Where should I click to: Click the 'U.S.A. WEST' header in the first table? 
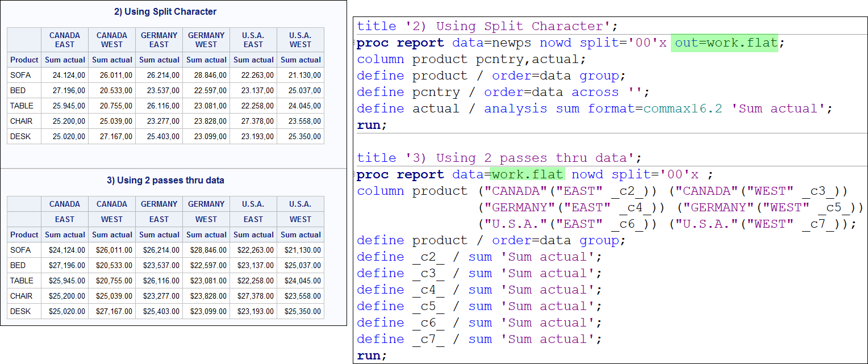(301, 40)
